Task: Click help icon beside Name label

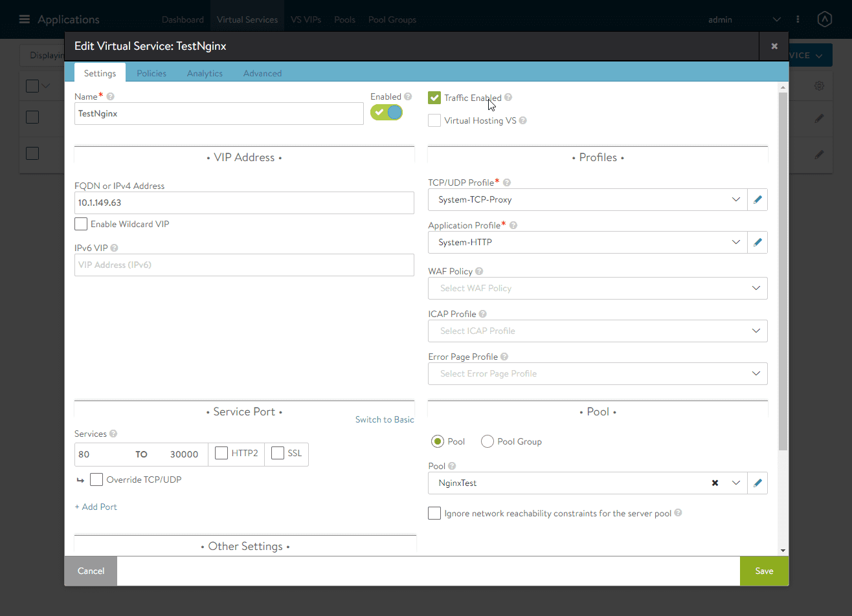Action: (110, 96)
